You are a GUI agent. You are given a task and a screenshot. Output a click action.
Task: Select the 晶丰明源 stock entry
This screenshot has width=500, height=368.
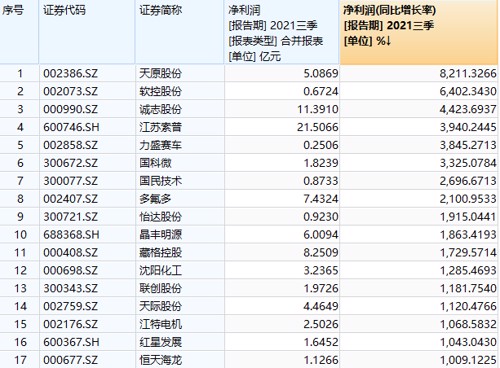(160, 235)
